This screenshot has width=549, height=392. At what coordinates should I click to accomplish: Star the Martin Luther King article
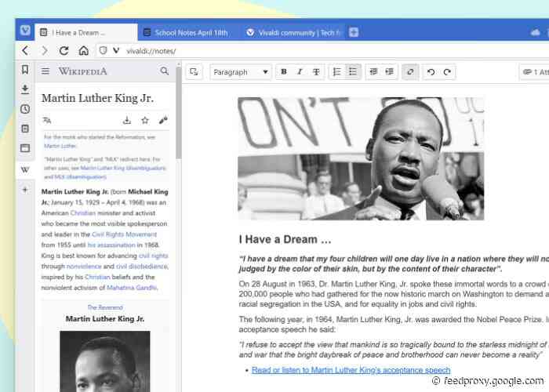(x=145, y=121)
